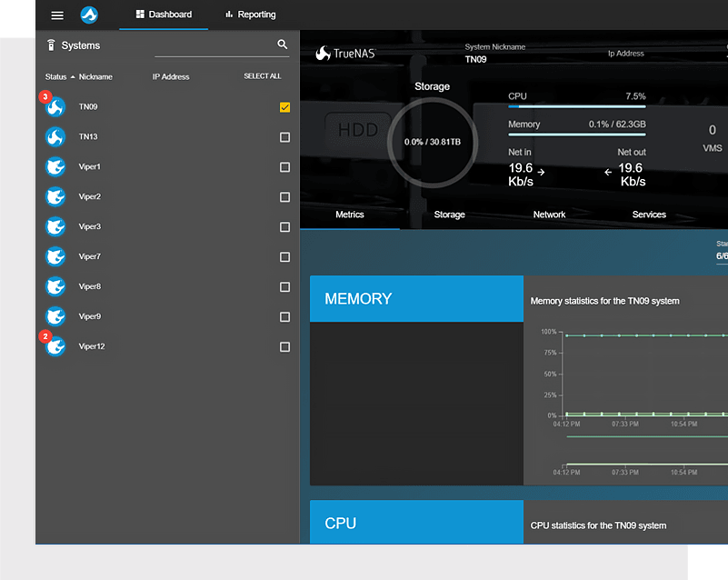Click the Net in arrow icon
The image size is (728, 580).
click(541, 173)
